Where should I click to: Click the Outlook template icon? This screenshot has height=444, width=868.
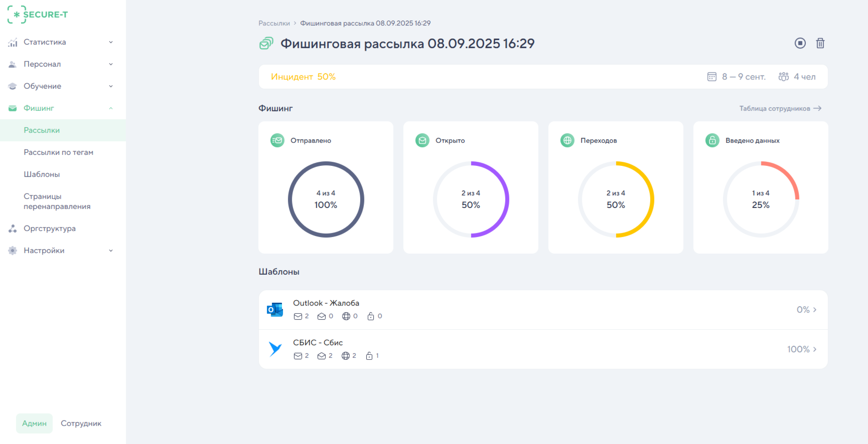click(275, 309)
